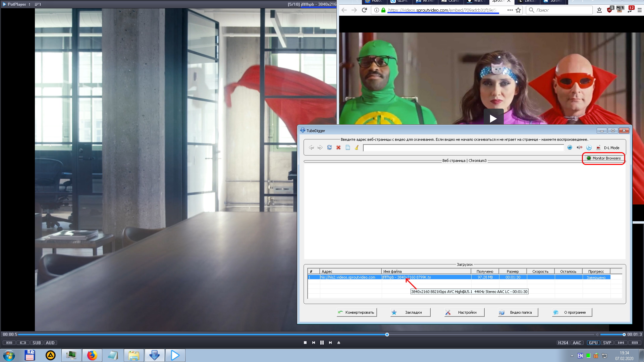Image resolution: width=644 pixels, height=362 pixels.
Task: Click the refresh icon in TubeDigger toolbar
Action: (x=329, y=147)
